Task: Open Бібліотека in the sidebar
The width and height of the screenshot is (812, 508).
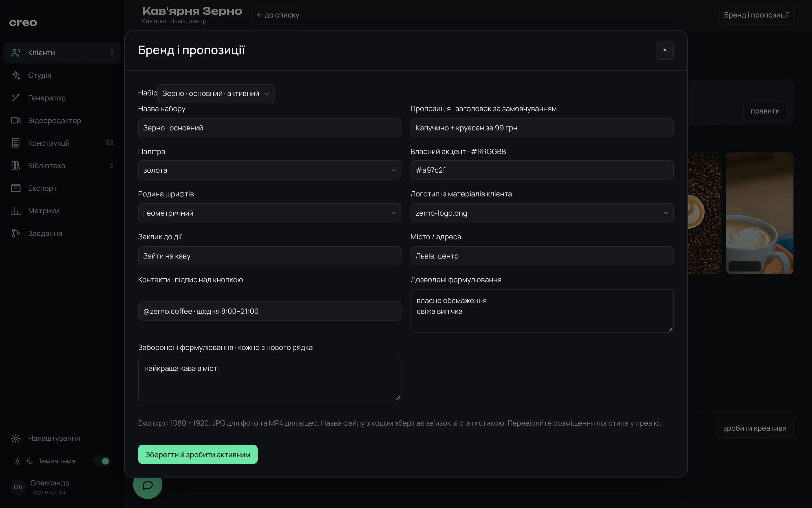Action: (x=62, y=165)
